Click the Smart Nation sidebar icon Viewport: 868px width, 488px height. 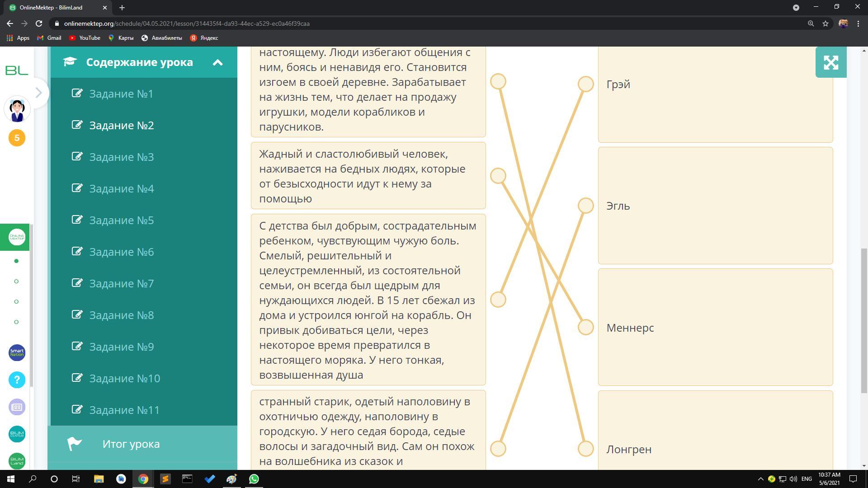tap(17, 352)
